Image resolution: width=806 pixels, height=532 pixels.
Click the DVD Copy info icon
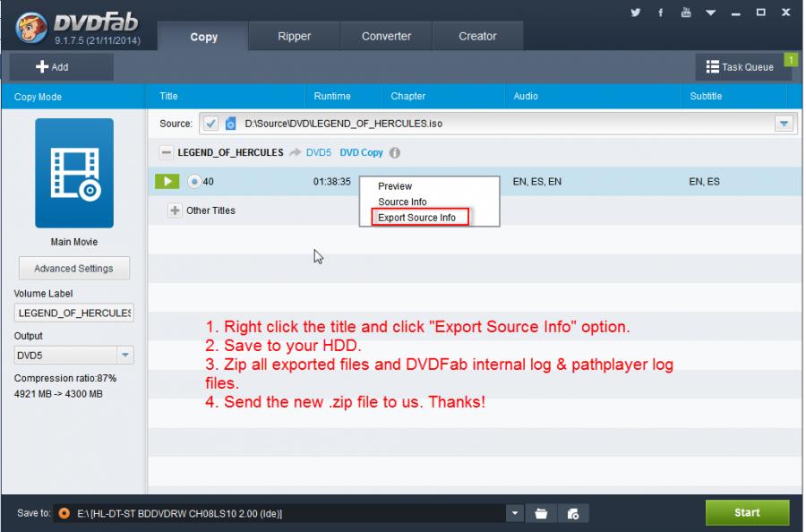click(x=394, y=153)
